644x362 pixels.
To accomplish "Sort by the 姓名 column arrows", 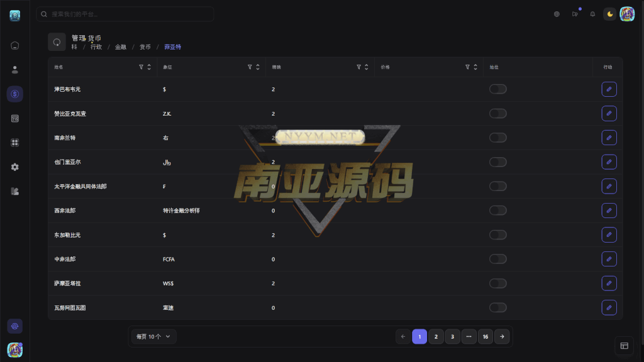I will (149, 67).
